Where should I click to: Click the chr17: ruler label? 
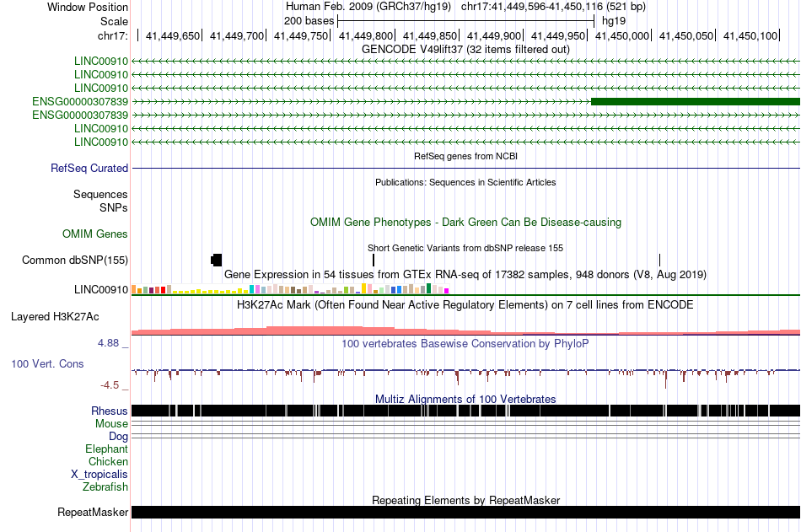coord(112,35)
